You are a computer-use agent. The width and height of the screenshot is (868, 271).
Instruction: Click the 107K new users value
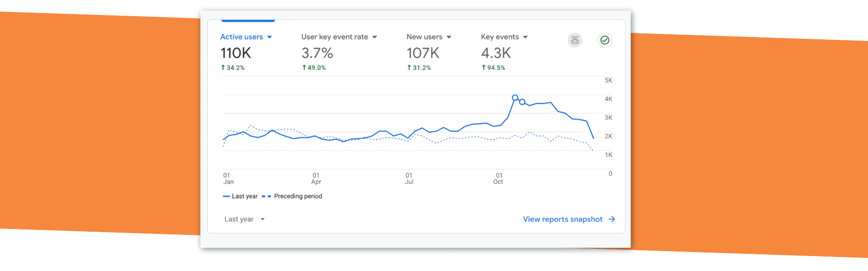tap(423, 53)
